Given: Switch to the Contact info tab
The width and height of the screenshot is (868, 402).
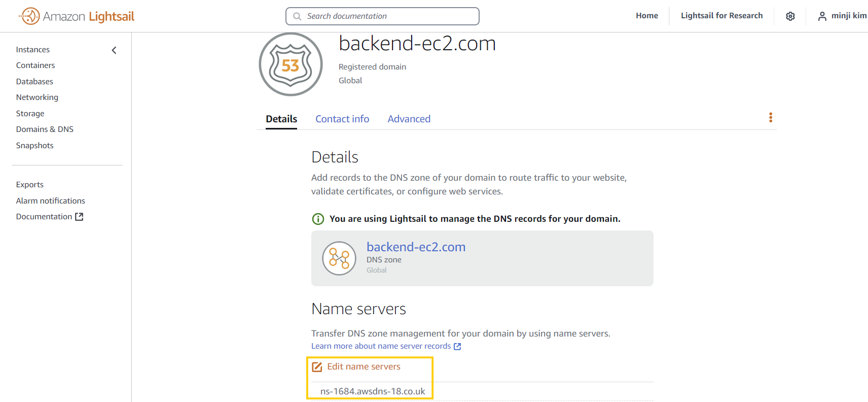Looking at the screenshot, I should 342,119.
